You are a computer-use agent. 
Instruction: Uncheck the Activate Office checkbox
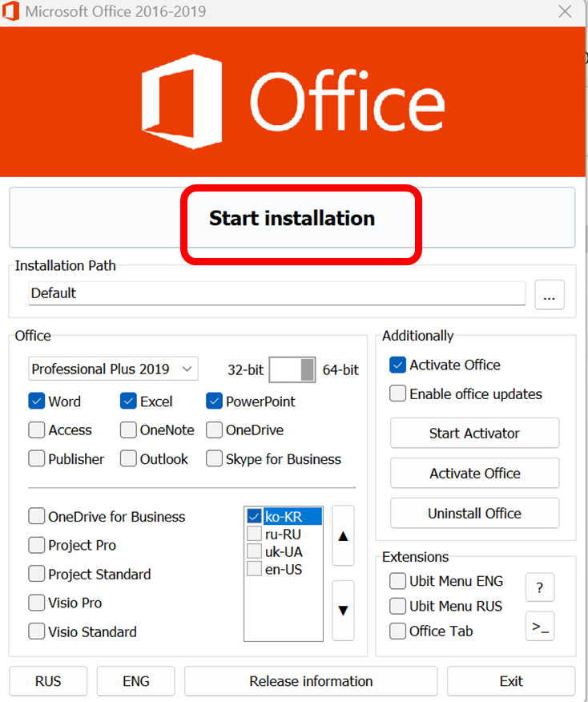(398, 365)
